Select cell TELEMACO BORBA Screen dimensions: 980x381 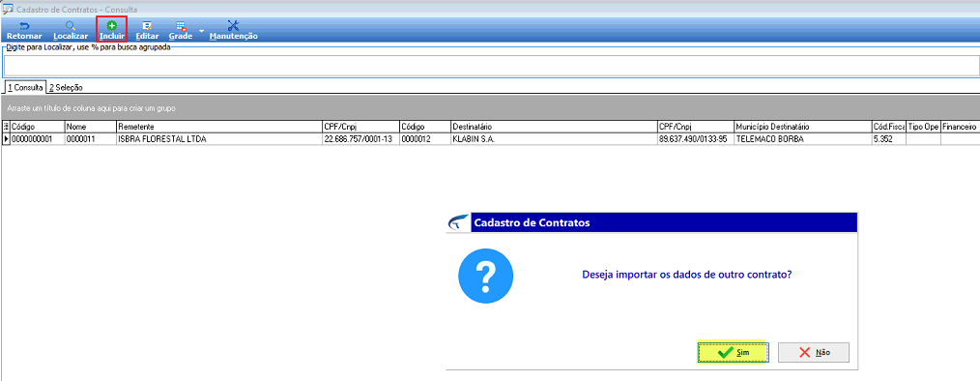[x=802, y=138]
